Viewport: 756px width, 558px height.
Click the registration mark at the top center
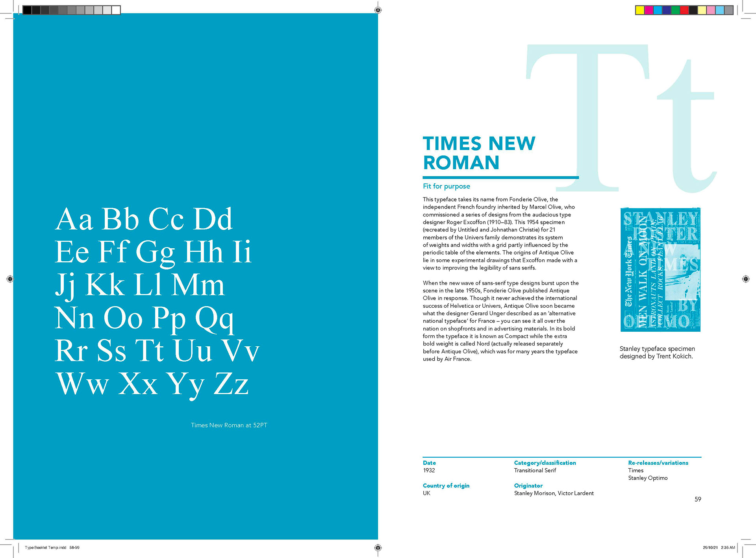pos(378,10)
